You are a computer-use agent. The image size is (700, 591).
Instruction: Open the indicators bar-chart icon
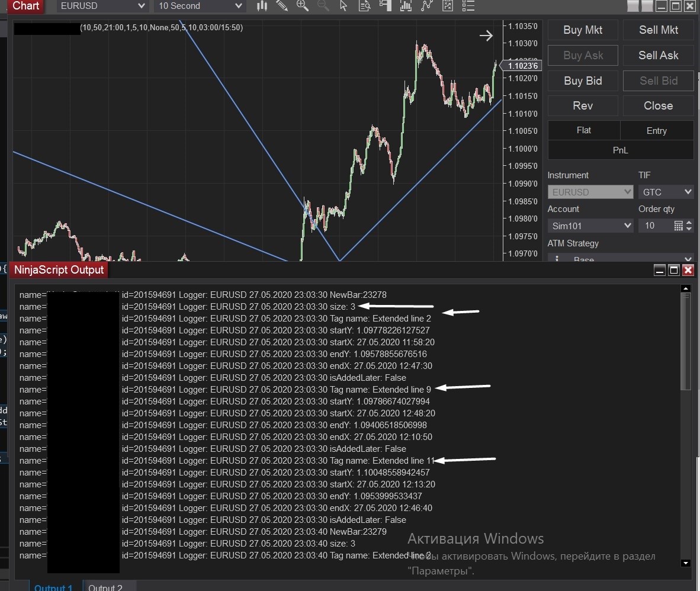(406, 5)
